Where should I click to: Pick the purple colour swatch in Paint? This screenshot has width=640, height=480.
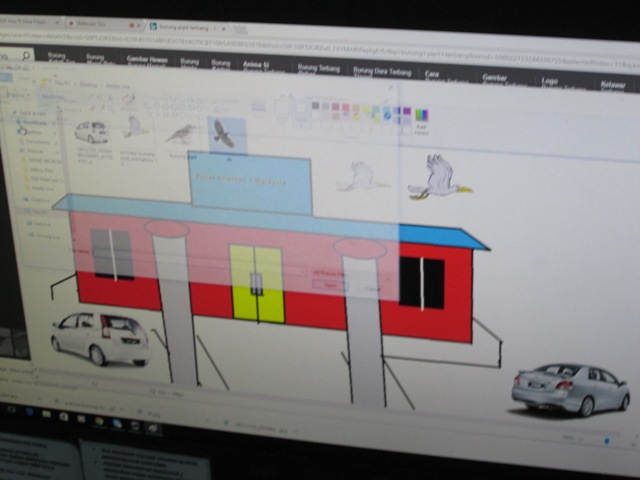(x=407, y=111)
